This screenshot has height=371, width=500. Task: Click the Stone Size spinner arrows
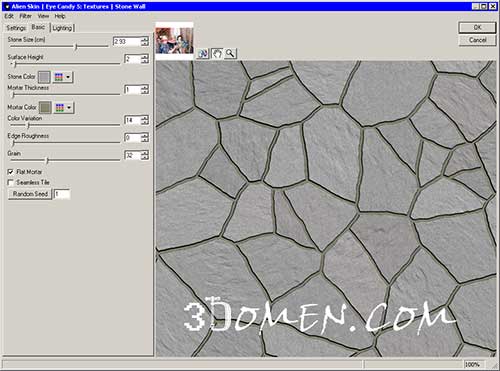[x=145, y=41]
